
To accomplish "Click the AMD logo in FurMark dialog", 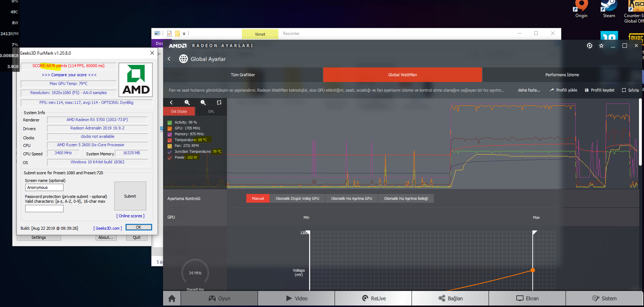I will (x=136, y=80).
